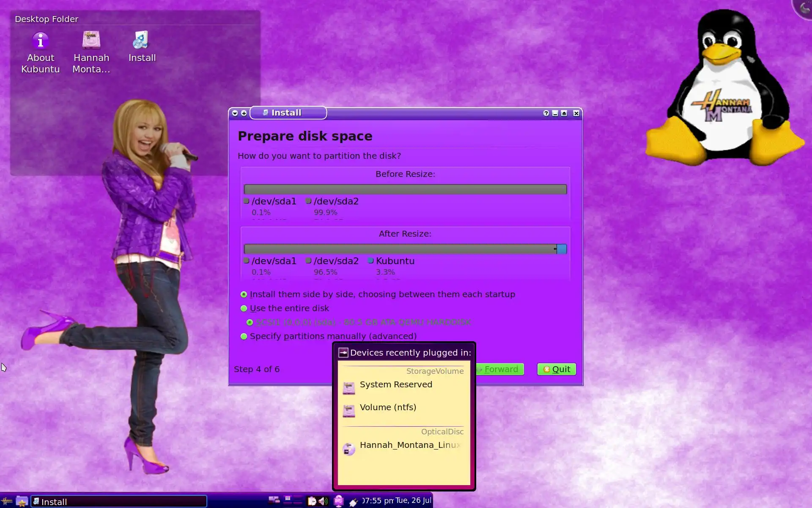This screenshot has width=812, height=508.
Task: Click the favorites folder panel icon
Action: (22, 502)
